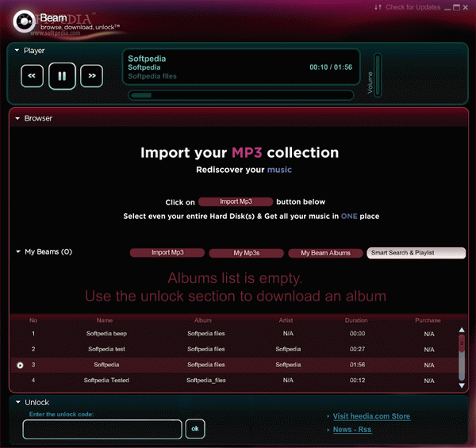Sort tracks by Name column header
This screenshot has width=476, height=448.
[x=105, y=320]
